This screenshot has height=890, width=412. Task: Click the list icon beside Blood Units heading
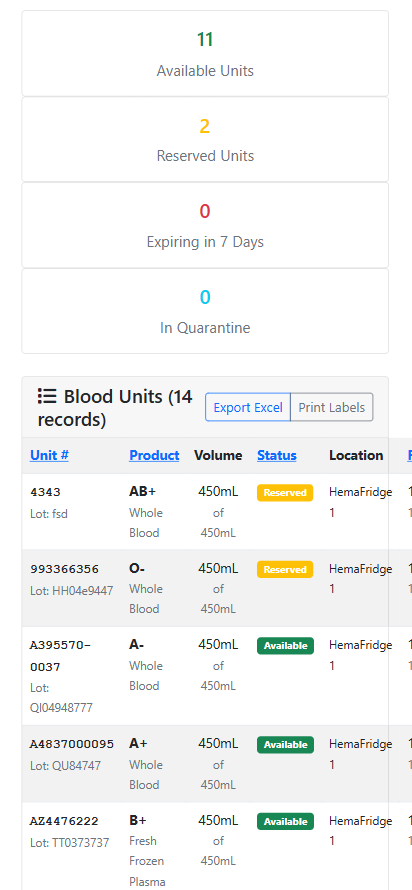(47, 396)
